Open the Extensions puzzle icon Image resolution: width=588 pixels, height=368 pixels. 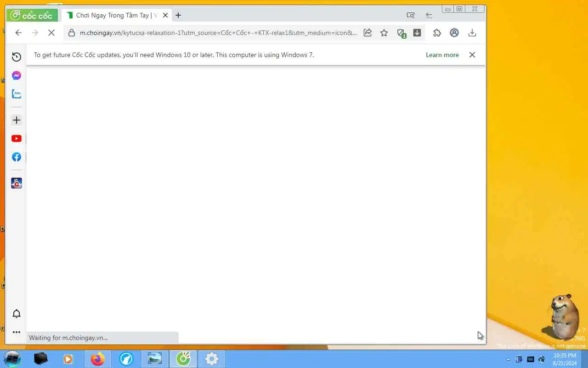pyautogui.click(x=437, y=33)
